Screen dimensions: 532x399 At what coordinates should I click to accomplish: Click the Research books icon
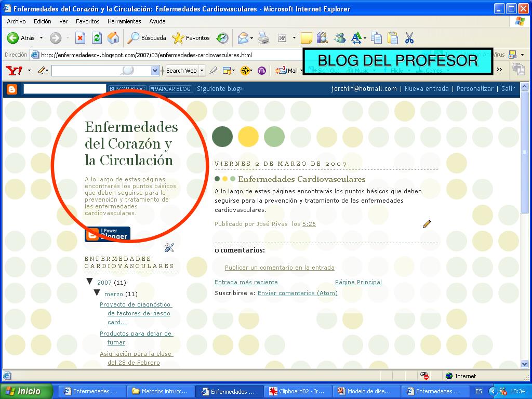322,37
